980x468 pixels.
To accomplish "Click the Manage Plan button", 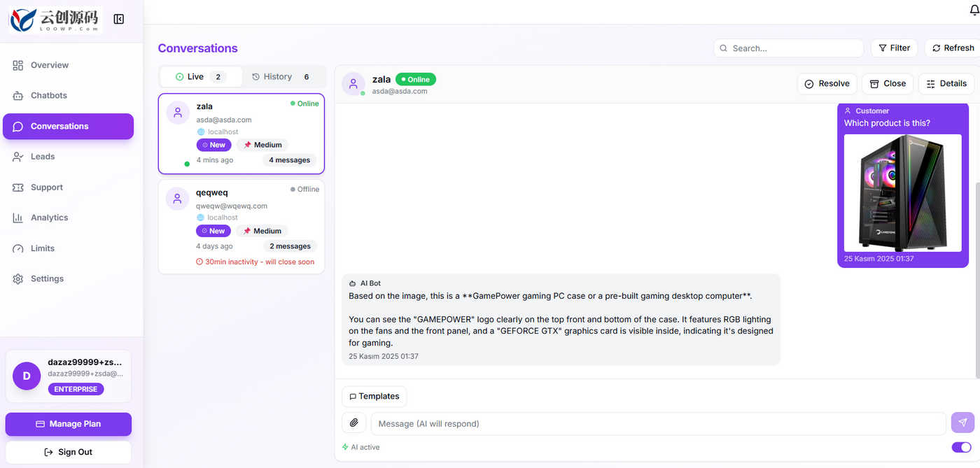I will tap(68, 424).
